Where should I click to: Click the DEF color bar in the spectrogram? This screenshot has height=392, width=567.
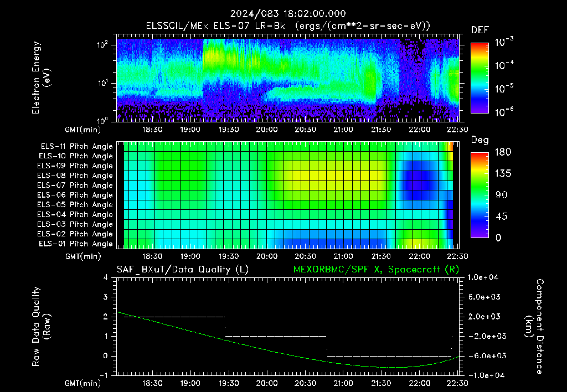480,78
